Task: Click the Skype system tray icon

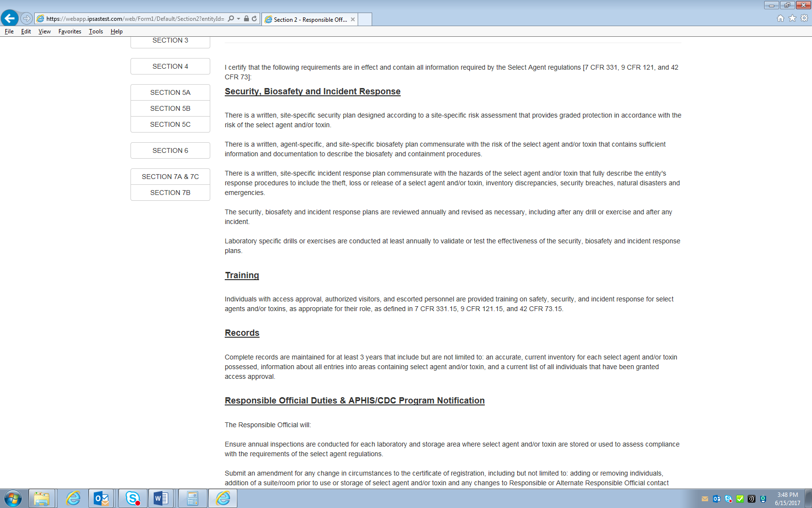Action: pyautogui.click(x=728, y=499)
